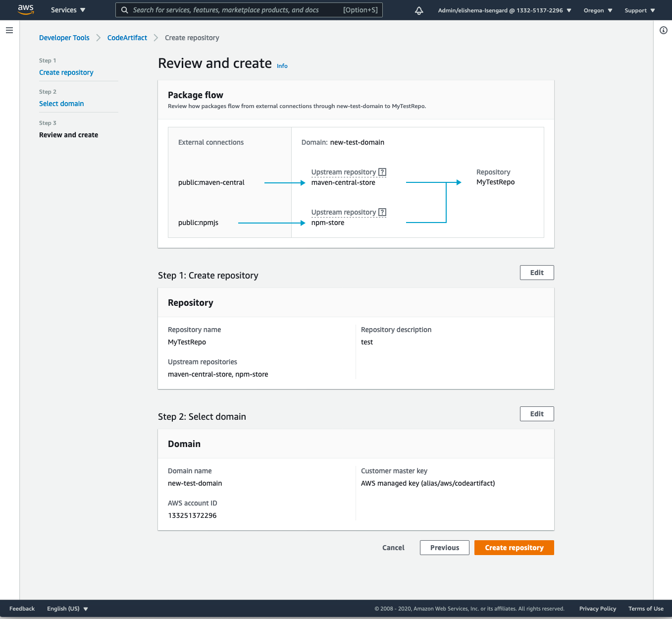
Task: Click the maven-central-store, npm-store upstream value
Action: point(218,374)
